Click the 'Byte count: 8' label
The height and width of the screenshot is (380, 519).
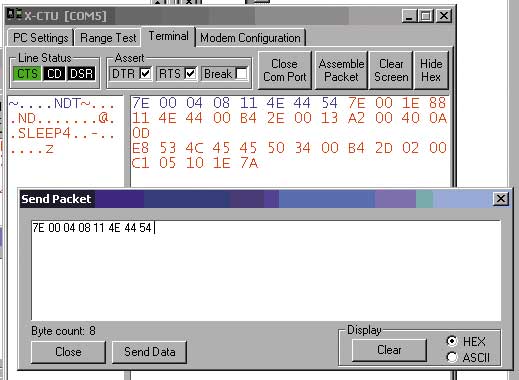[63, 331]
